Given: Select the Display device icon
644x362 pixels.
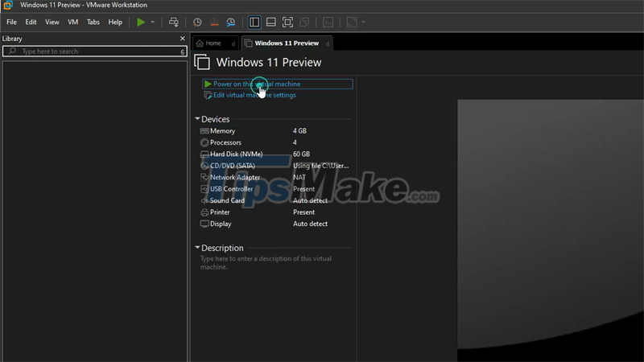Looking at the screenshot, I should 204,224.
